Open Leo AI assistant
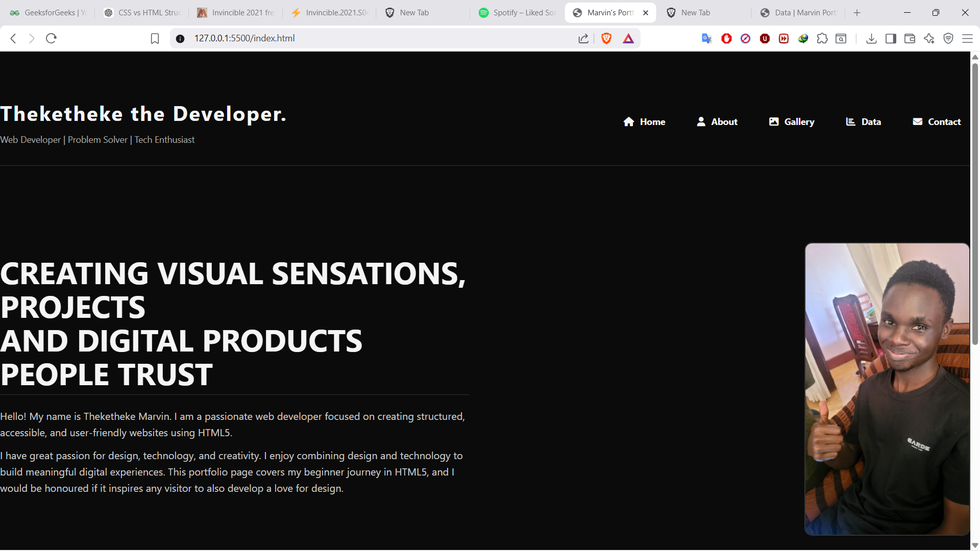Image resolution: width=980 pixels, height=551 pixels. tap(928, 38)
